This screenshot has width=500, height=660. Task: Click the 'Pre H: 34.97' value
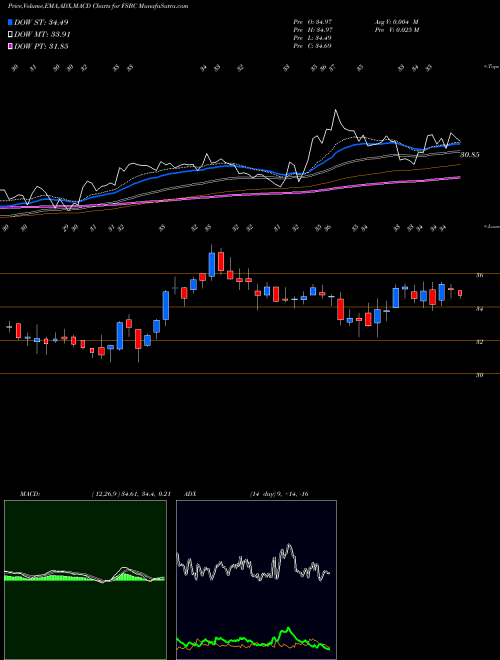coord(313,30)
